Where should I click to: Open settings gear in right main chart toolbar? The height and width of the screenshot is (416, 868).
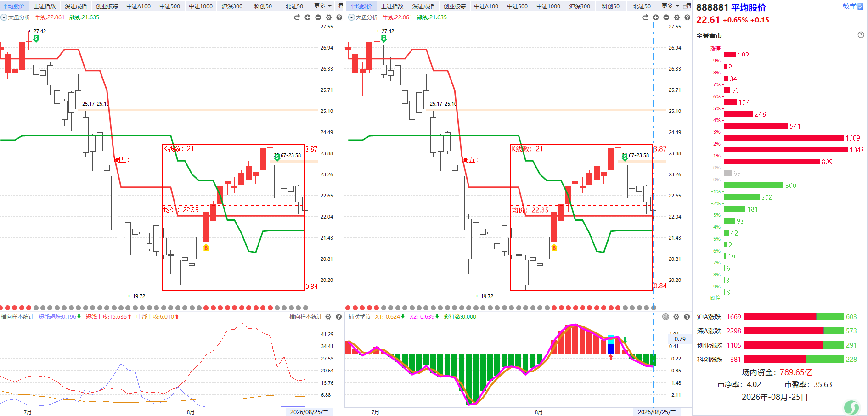pyautogui.click(x=676, y=17)
